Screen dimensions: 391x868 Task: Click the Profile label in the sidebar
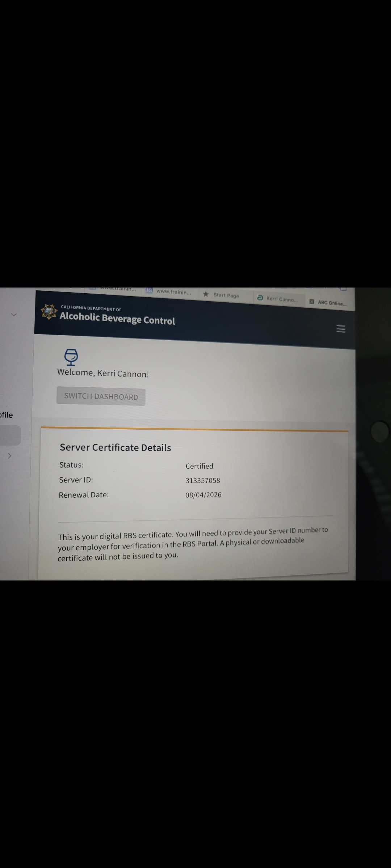pos(7,415)
